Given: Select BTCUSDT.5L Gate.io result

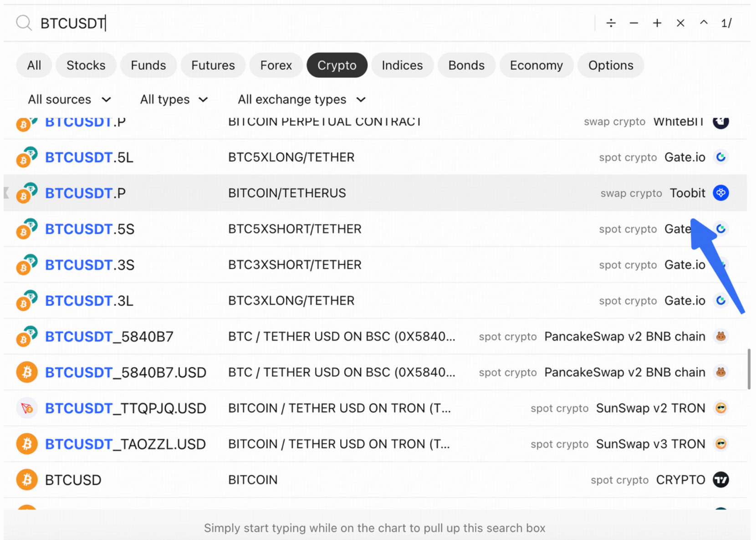Looking at the screenshot, I should coord(375,157).
